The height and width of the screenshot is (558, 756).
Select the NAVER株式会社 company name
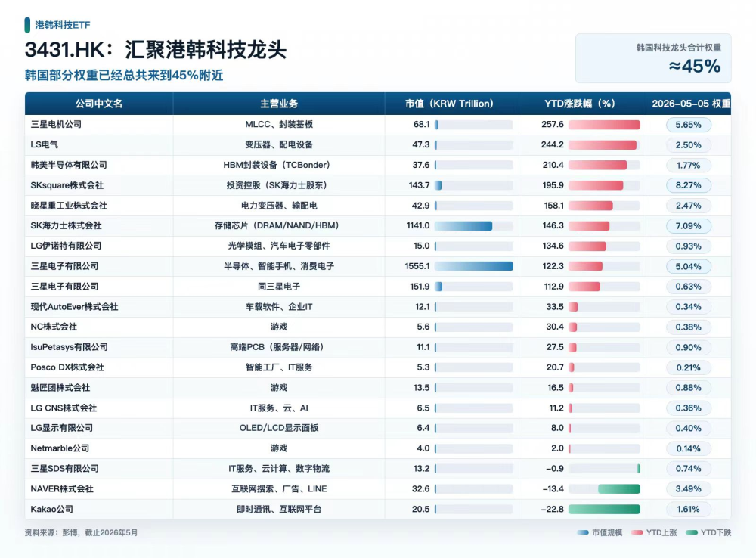(62, 488)
